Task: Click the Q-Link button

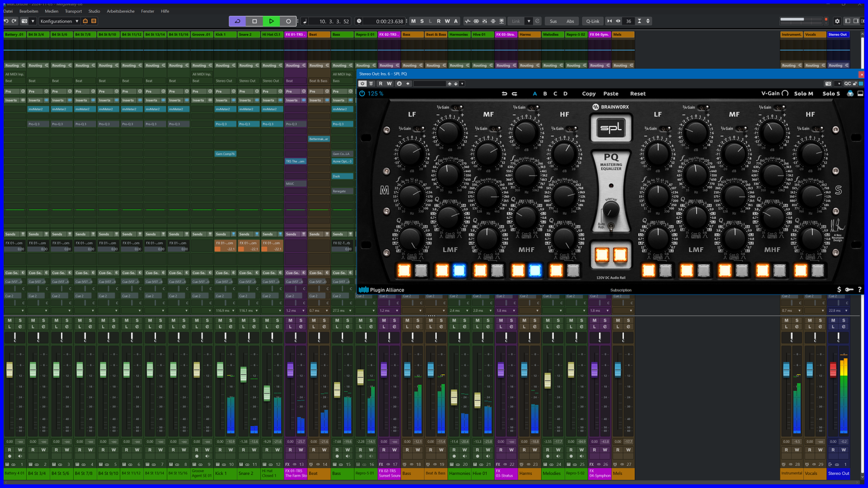Action: [592, 21]
